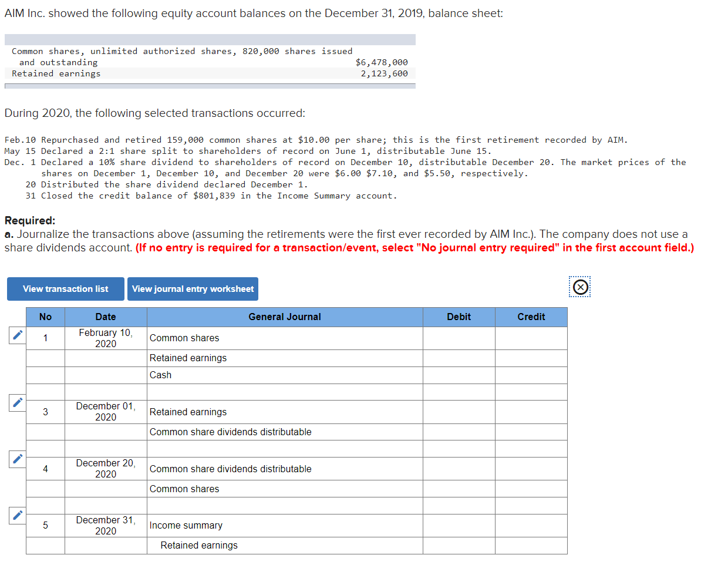Click the Feb.10 repurchased and retired transaction line
Screen dimensions: 728x565
coord(316,140)
